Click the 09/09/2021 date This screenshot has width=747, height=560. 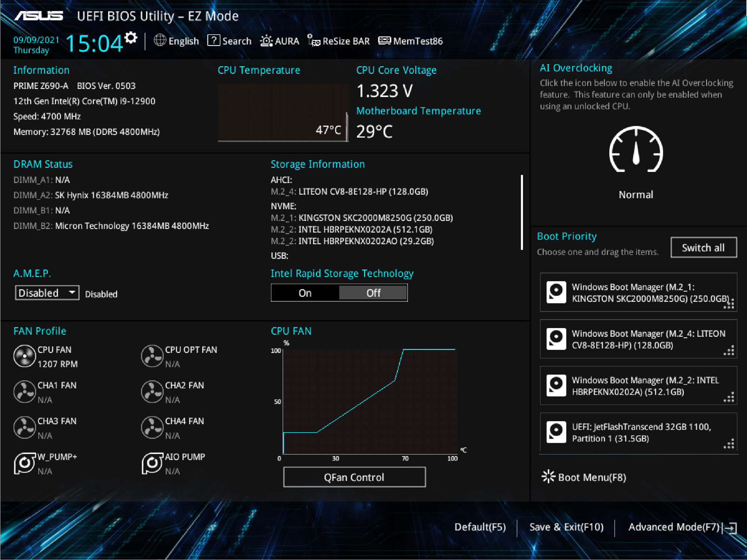pos(36,40)
